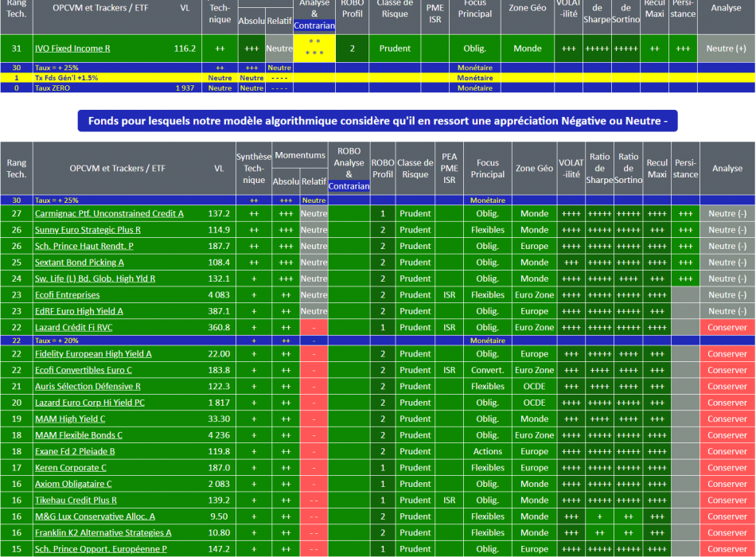The width and height of the screenshot is (756, 557).
Task: Click the Monétaire cell in Taux ZERO row
Action: pyautogui.click(x=475, y=88)
